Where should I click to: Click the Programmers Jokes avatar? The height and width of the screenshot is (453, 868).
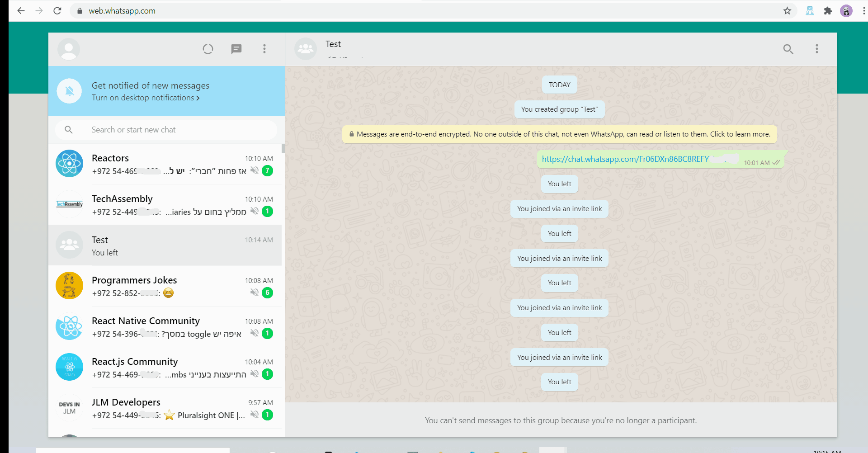click(x=69, y=286)
